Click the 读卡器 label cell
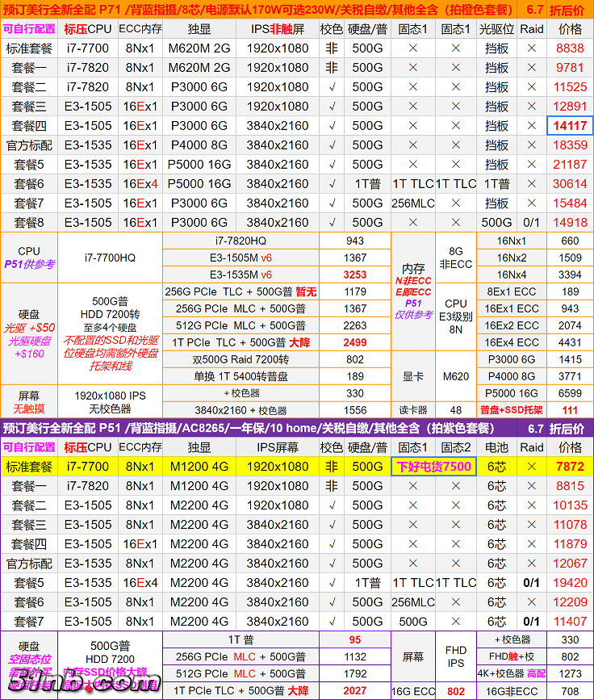 point(412,410)
